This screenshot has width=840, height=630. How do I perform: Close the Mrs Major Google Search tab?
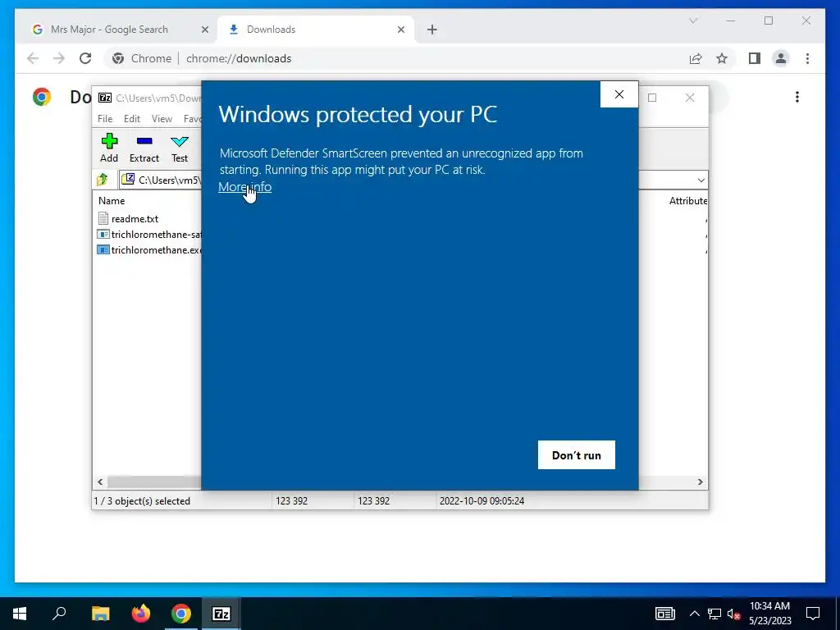[204, 30]
